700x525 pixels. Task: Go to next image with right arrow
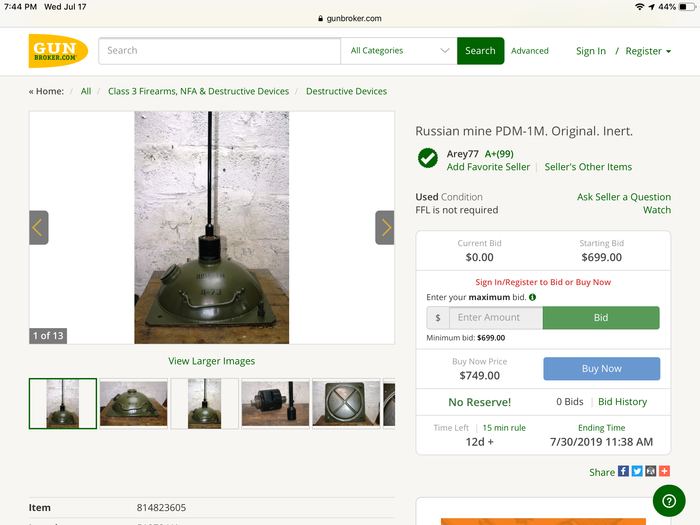pos(385,228)
